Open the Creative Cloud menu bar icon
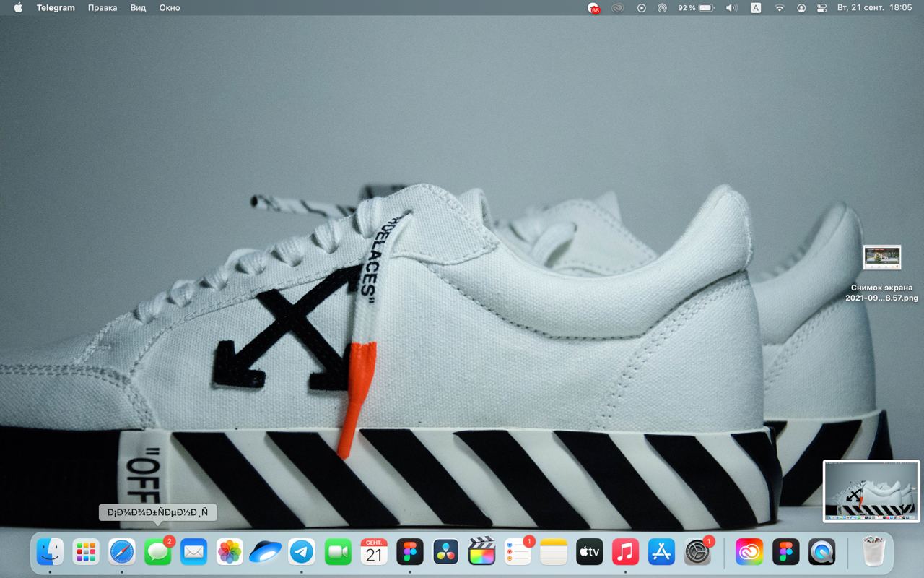This screenshot has width=924, height=578. click(x=617, y=8)
